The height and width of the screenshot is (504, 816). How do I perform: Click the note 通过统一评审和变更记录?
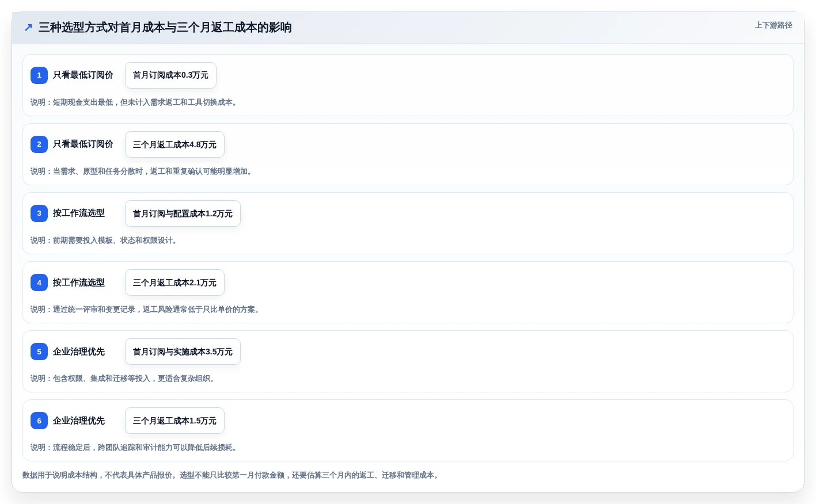146,310
